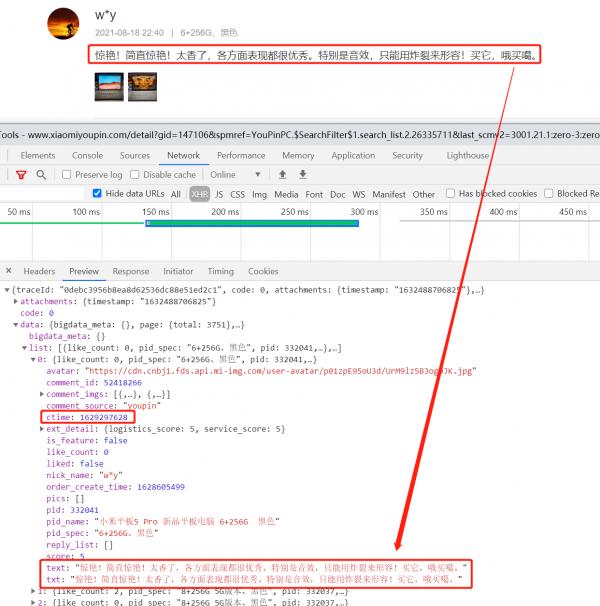
Task: Uncheck the Hide data URLs checkbox
Action: click(97, 194)
